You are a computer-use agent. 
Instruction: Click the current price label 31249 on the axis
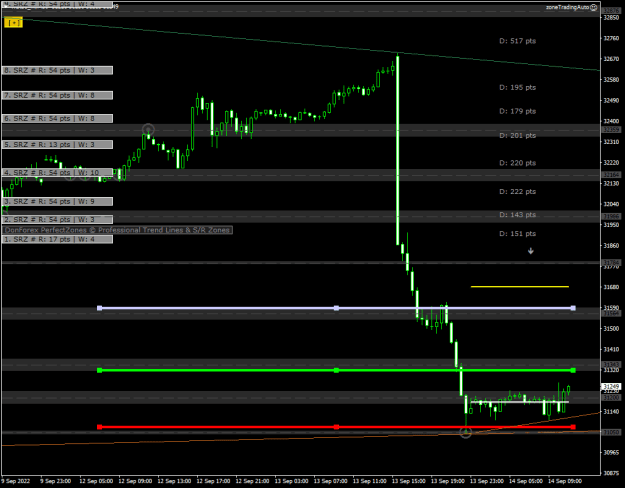(x=611, y=387)
